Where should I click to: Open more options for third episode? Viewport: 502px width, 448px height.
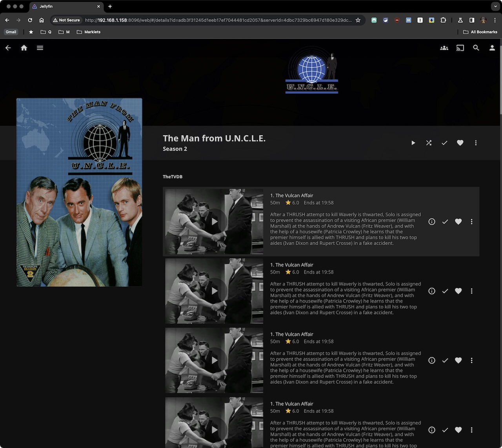click(x=471, y=361)
